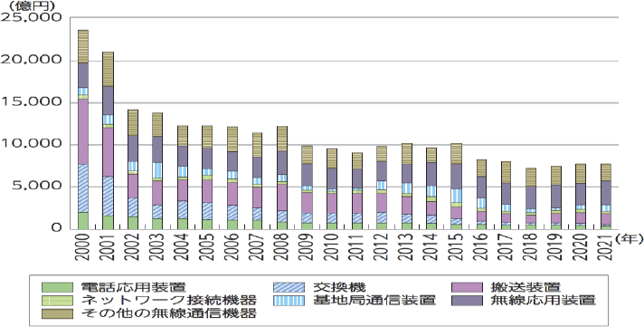Select the 2001 year bar

(x=108, y=140)
